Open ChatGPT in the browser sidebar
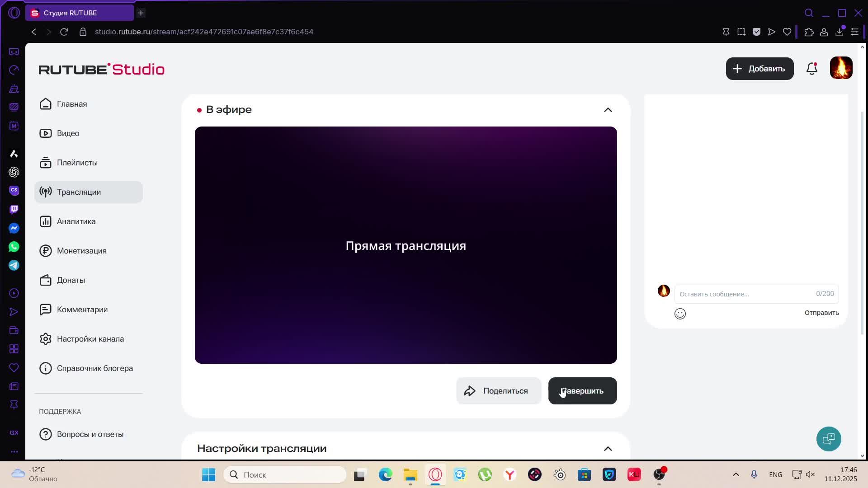The image size is (868, 488). pyautogui.click(x=14, y=172)
